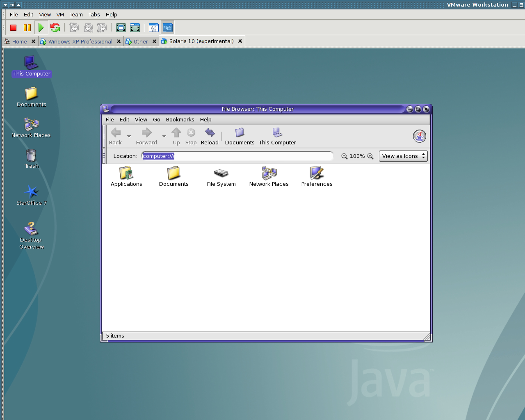Click the Up arrow in File Browser
The width and height of the screenshot is (525, 420).
pyautogui.click(x=176, y=136)
